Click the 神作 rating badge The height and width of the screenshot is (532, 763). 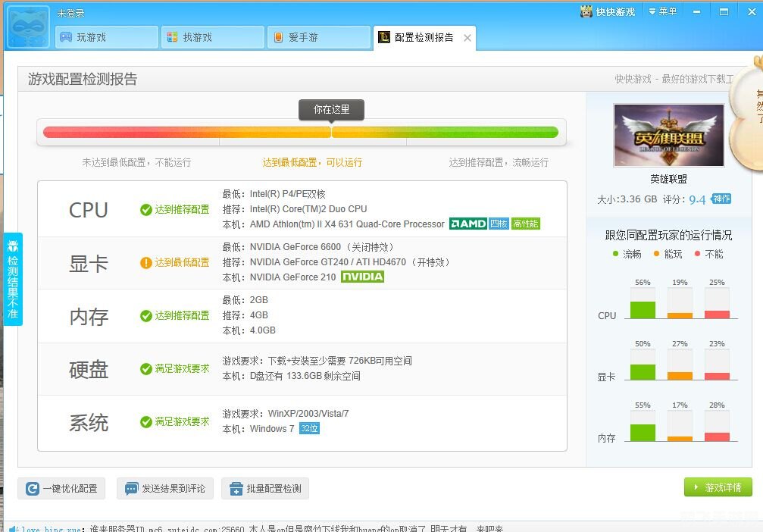[x=721, y=199]
